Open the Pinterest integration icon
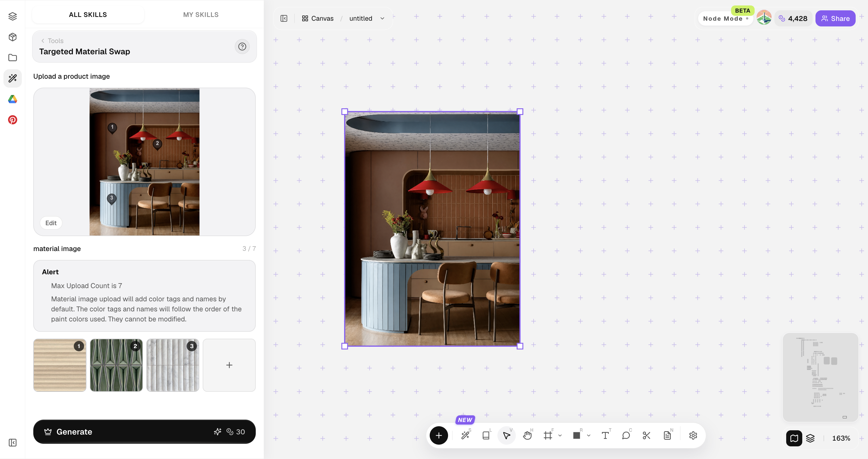This screenshot has width=868, height=459. pyautogui.click(x=12, y=120)
